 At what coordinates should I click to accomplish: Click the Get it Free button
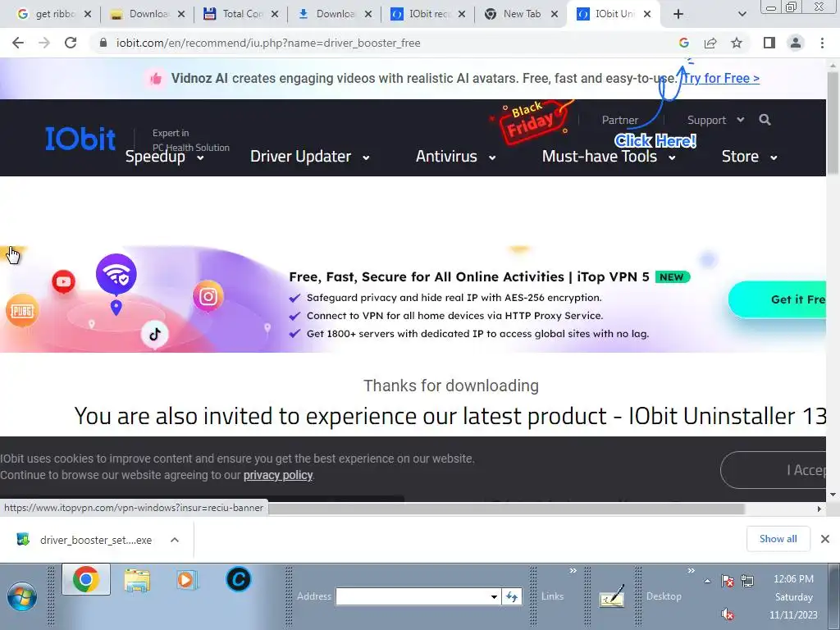click(778, 299)
